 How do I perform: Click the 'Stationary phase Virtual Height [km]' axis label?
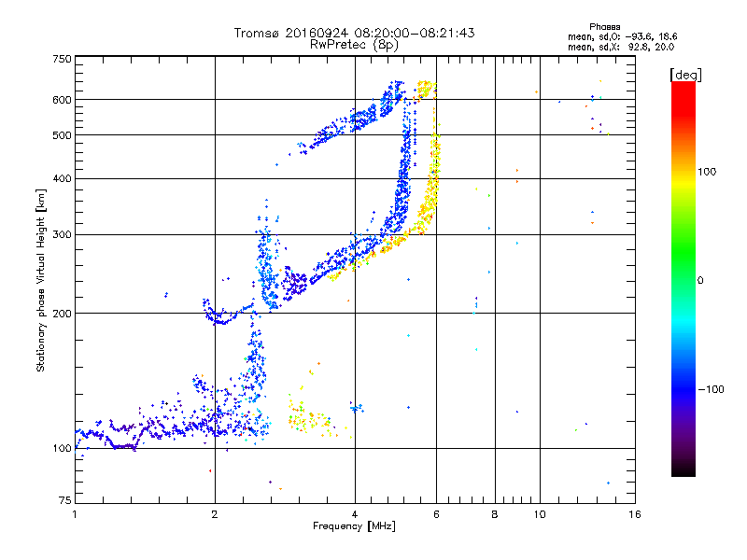coord(41,280)
